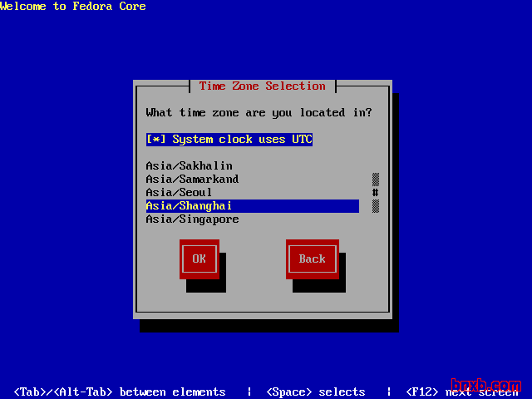The width and height of the screenshot is (532, 399).
Task: Select Asia/Sakhalin from the time zone list
Action: click(x=189, y=166)
